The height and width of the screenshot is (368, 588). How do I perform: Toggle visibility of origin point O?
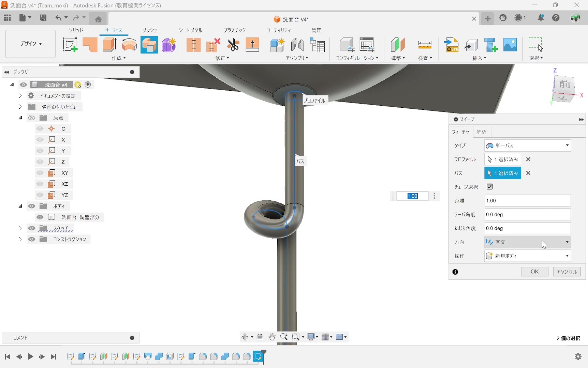tap(40, 129)
